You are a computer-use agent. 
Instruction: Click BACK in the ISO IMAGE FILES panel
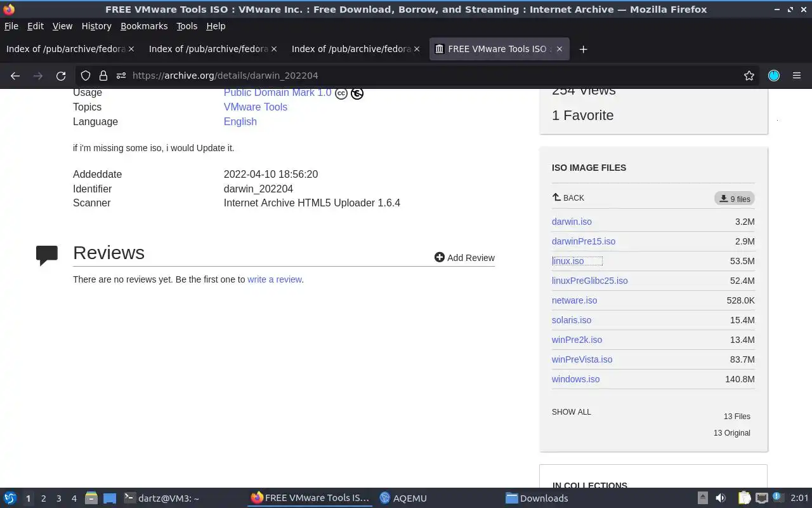[568, 198]
